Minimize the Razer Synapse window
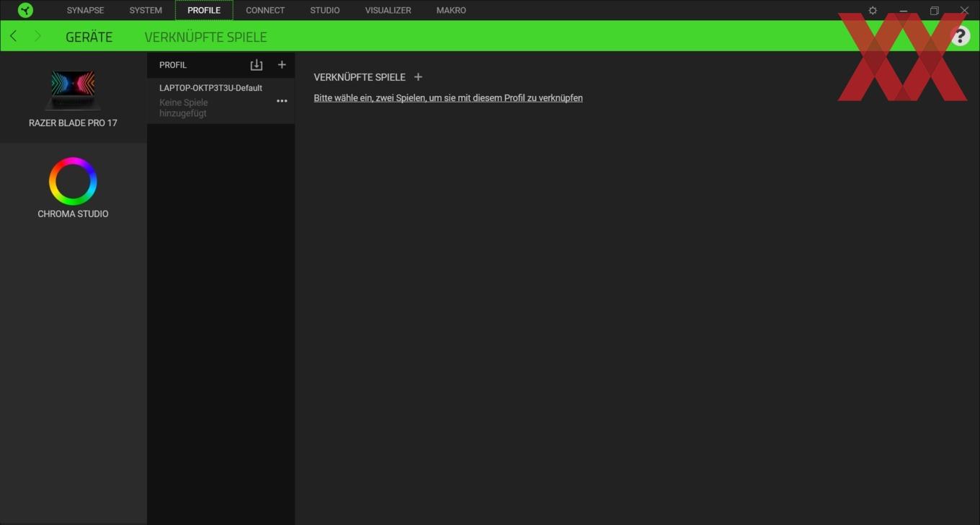The height and width of the screenshot is (525, 980). [x=903, y=10]
